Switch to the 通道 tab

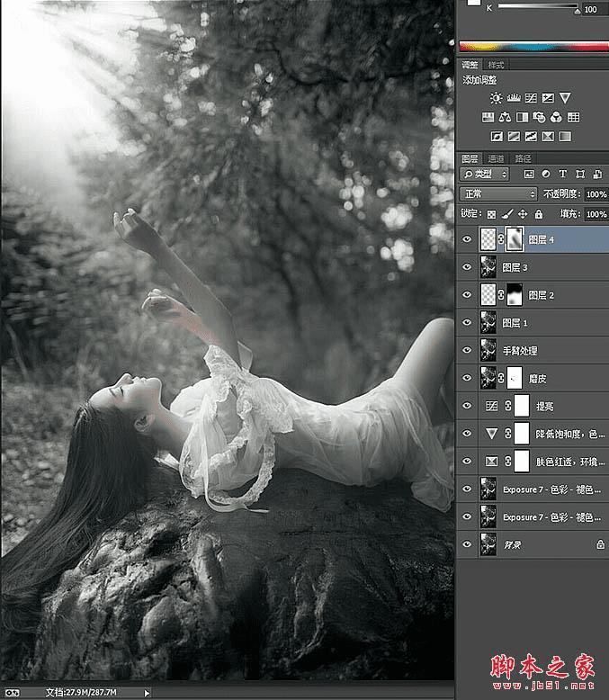coord(496,158)
